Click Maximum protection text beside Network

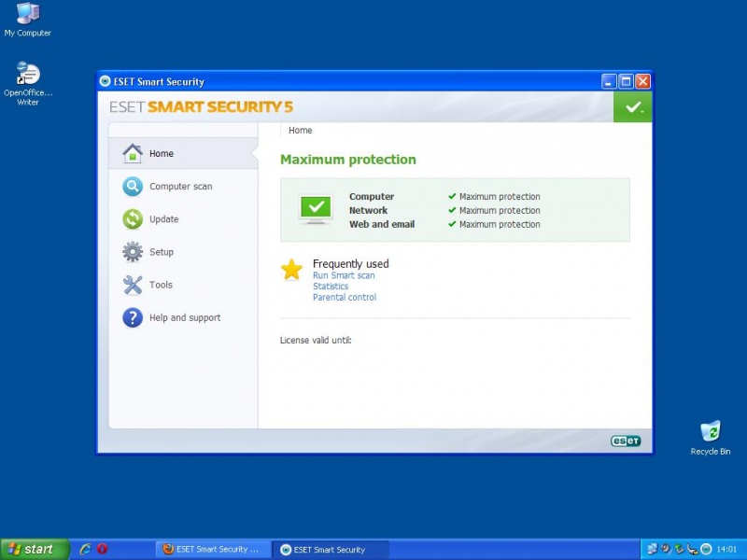pos(500,210)
